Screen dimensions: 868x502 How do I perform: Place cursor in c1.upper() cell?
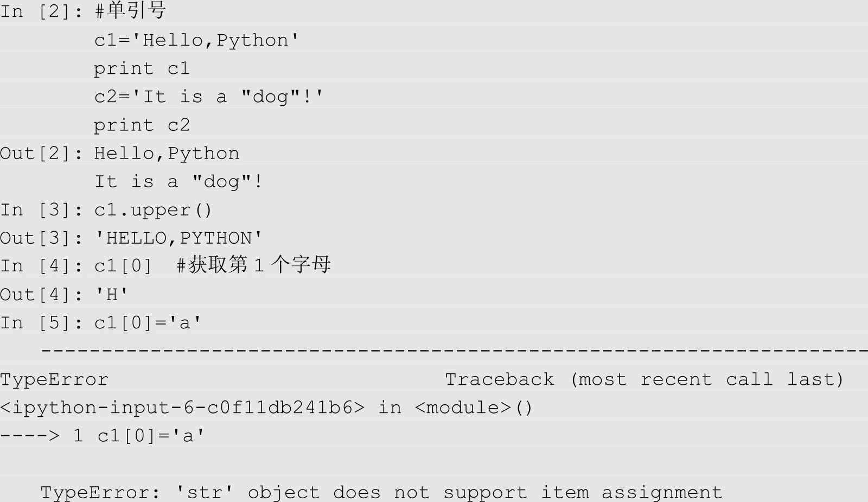[153, 211]
